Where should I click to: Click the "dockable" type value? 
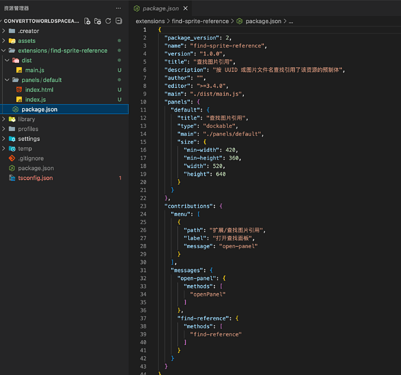(x=219, y=126)
